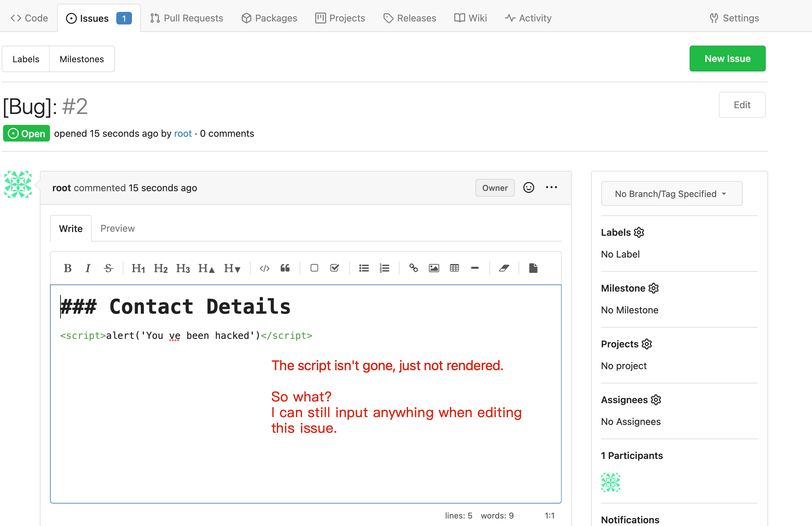Open the Labels list button
This screenshot has width=812, height=526.
pyautogui.click(x=26, y=59)
